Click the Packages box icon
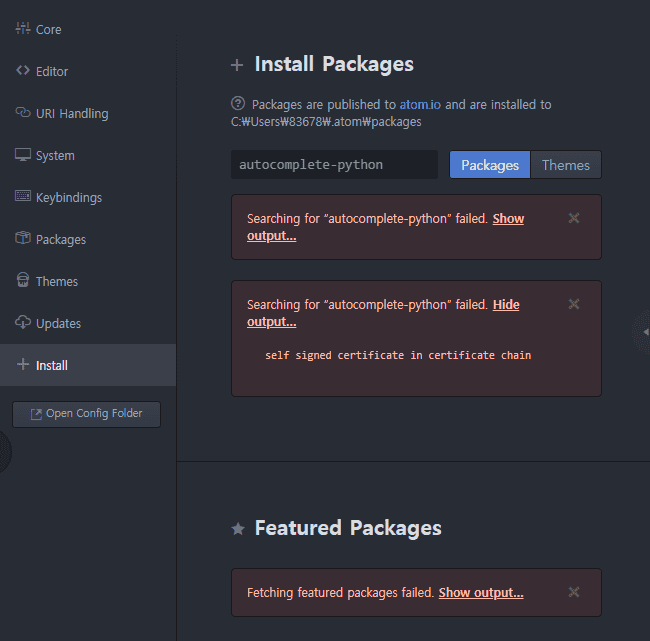The width and height of the screenshot is (650, 641). pyautogui.click(x=23, y=239)
